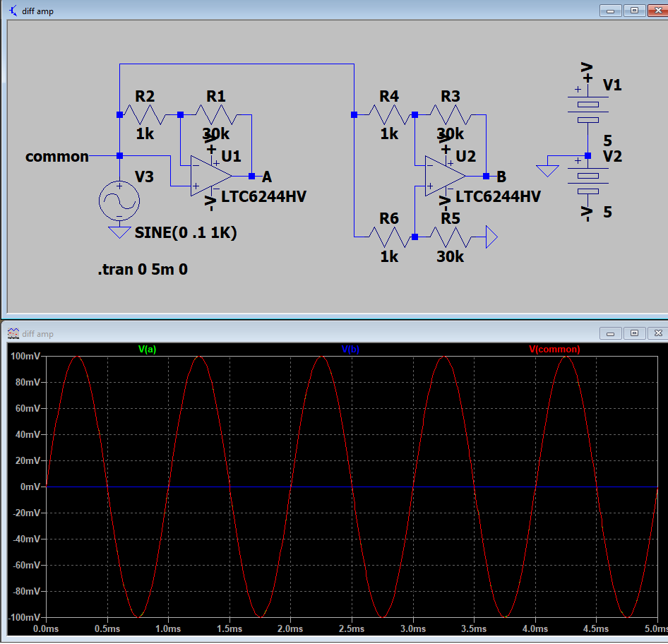Select the V(common) trace label
The image size is (668, 644).
coord(554,349)
